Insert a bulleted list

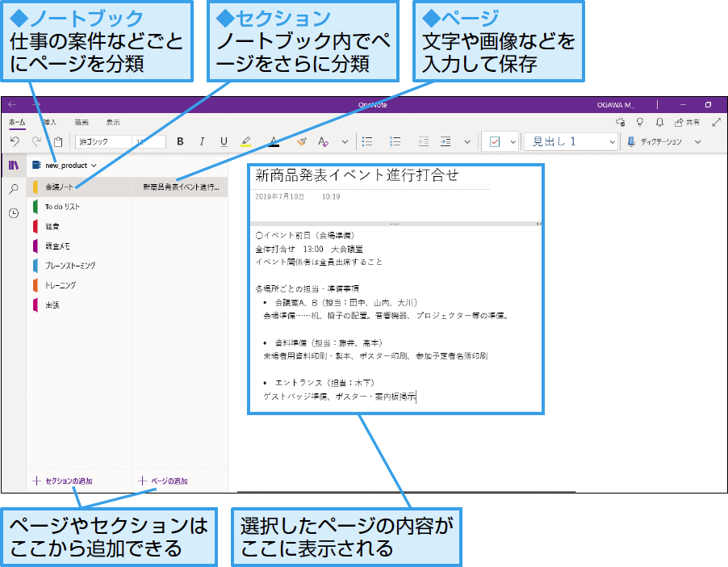pyautogui.click(x=367, y=141)
